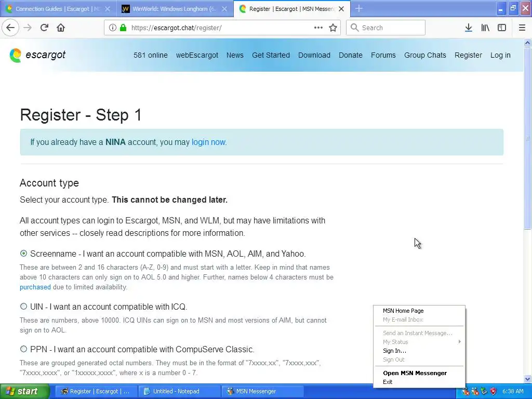This screenshot has width=532, height=399.
Task: Open the Log in header link
Action: pyautogui.click(x=500, y=55)
